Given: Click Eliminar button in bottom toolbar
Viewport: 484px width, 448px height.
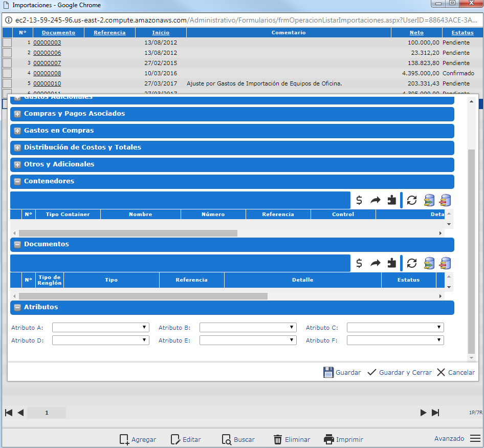Looking at the screenshot, I should pos(292,439).
